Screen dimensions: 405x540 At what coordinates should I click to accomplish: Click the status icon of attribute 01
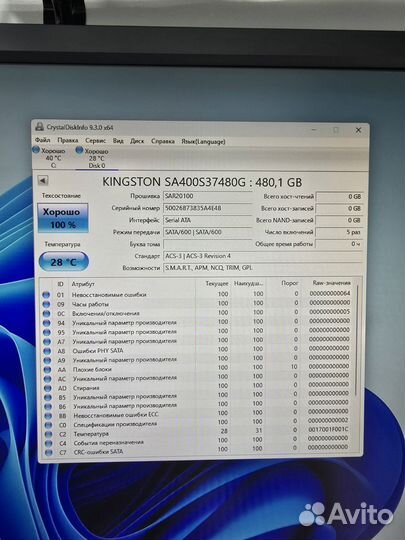46,295
